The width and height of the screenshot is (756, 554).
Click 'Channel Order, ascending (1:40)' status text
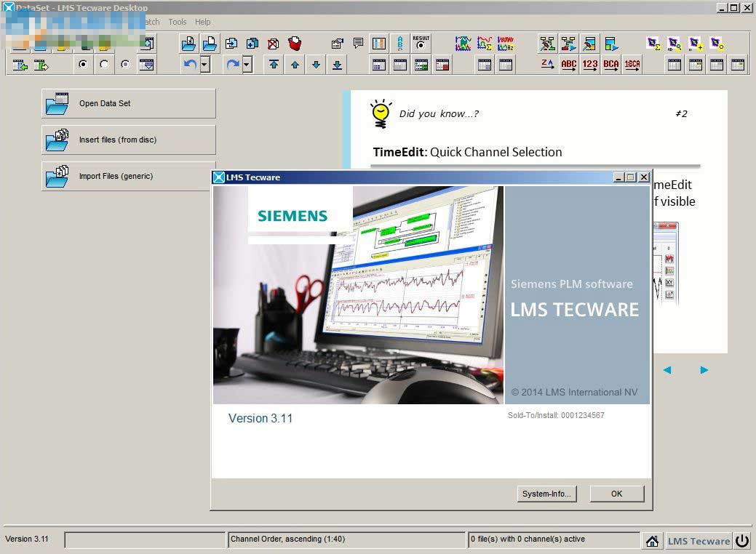(288, 539)
